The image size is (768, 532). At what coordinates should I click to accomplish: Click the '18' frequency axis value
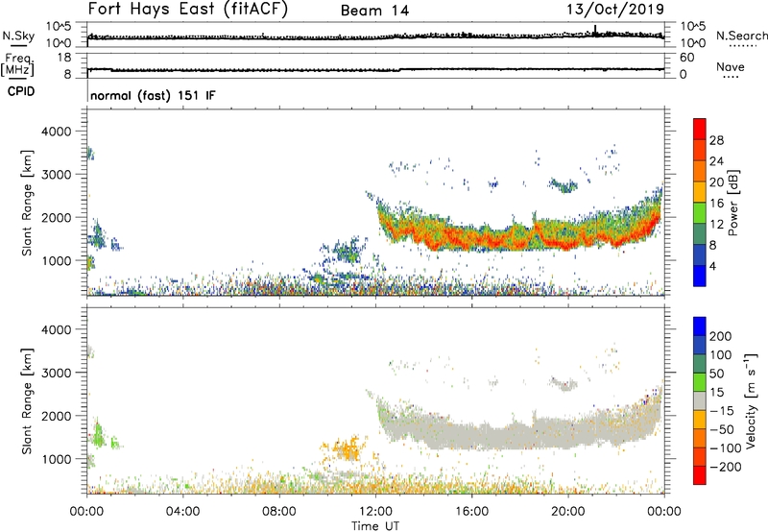tap(64, 58)
